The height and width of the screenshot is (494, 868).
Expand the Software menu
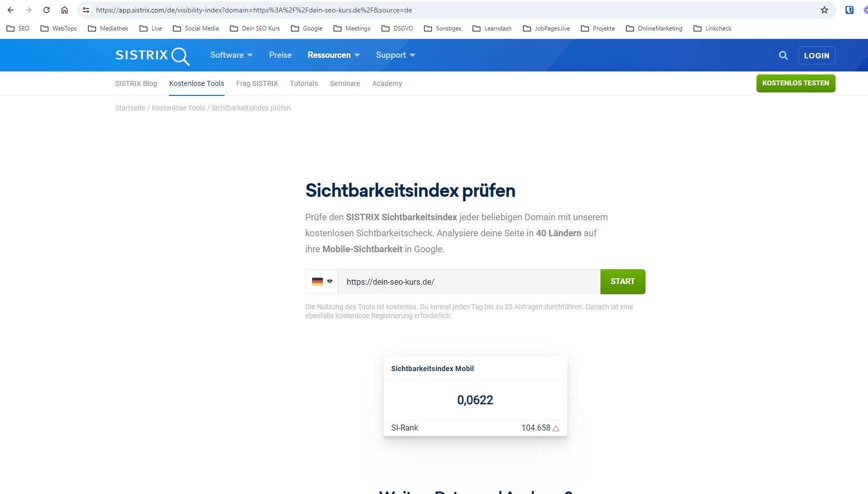(231, 55)
